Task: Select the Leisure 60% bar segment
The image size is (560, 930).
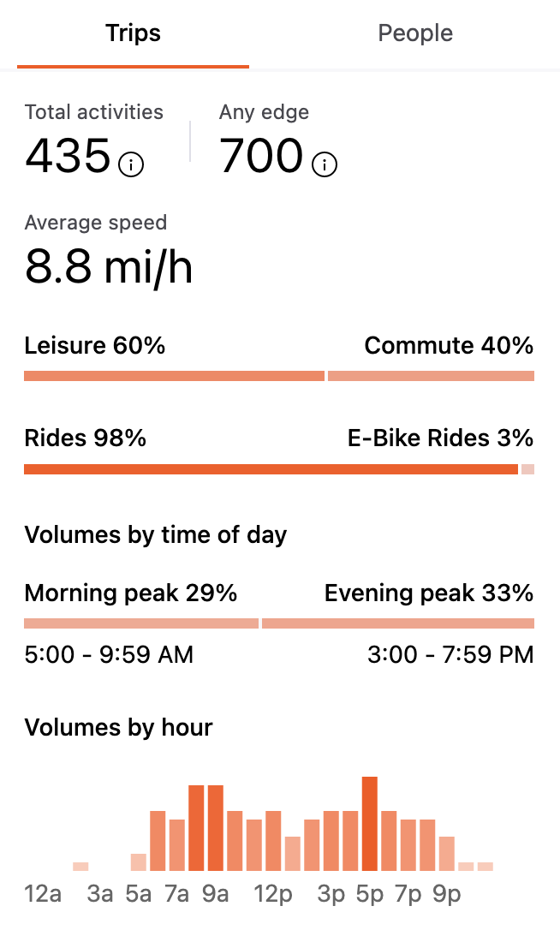Action: click(x=175, y=376)
